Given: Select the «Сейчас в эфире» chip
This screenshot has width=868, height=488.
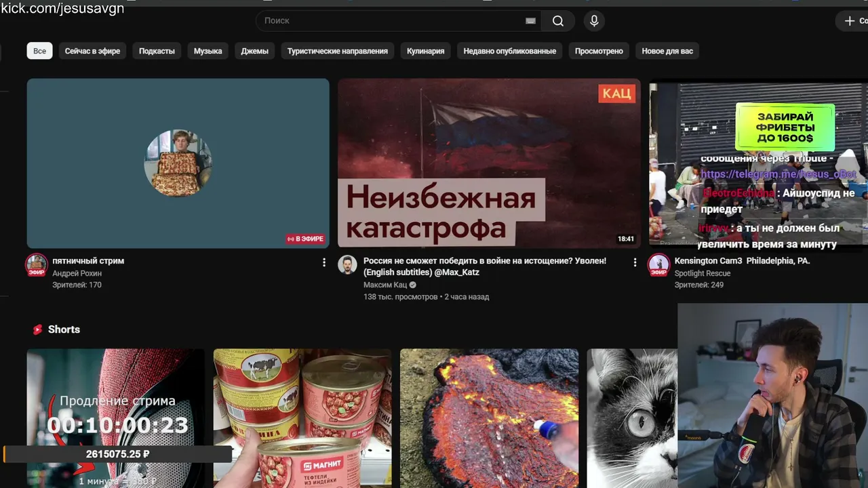Looking at the screenshot, I should pyautogui.click(x=93, y=51).
